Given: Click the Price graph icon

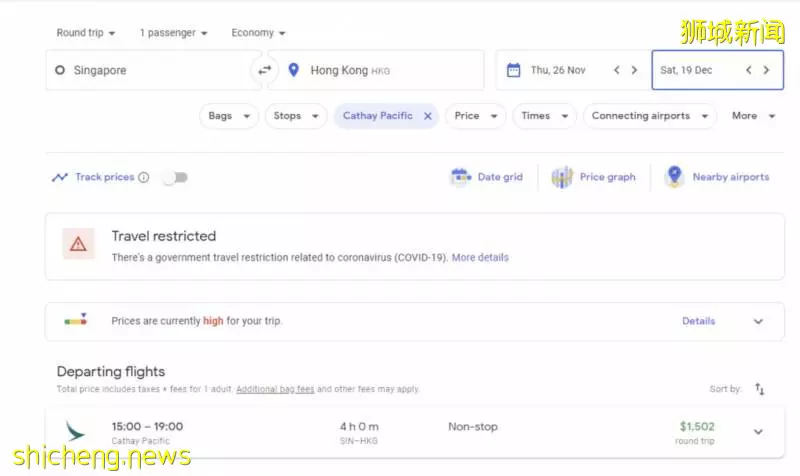Looking at the screenshot, I should tap(562, 177).
